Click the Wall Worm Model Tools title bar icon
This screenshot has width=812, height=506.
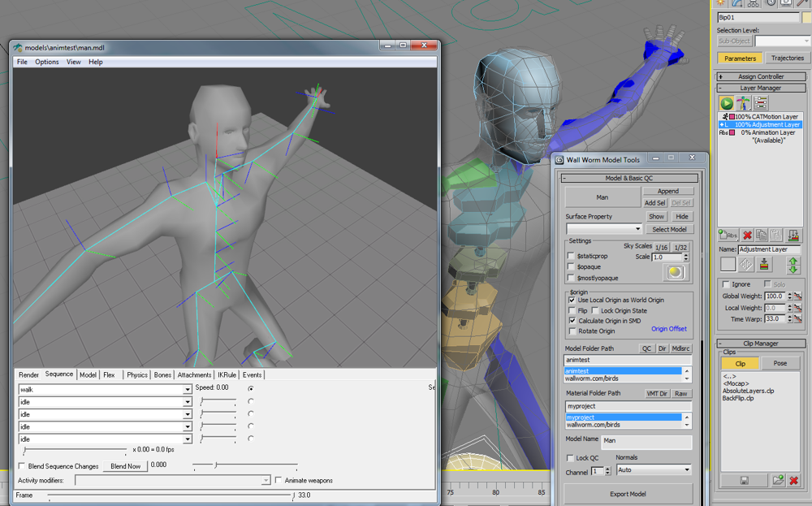[x=559, y=160]
